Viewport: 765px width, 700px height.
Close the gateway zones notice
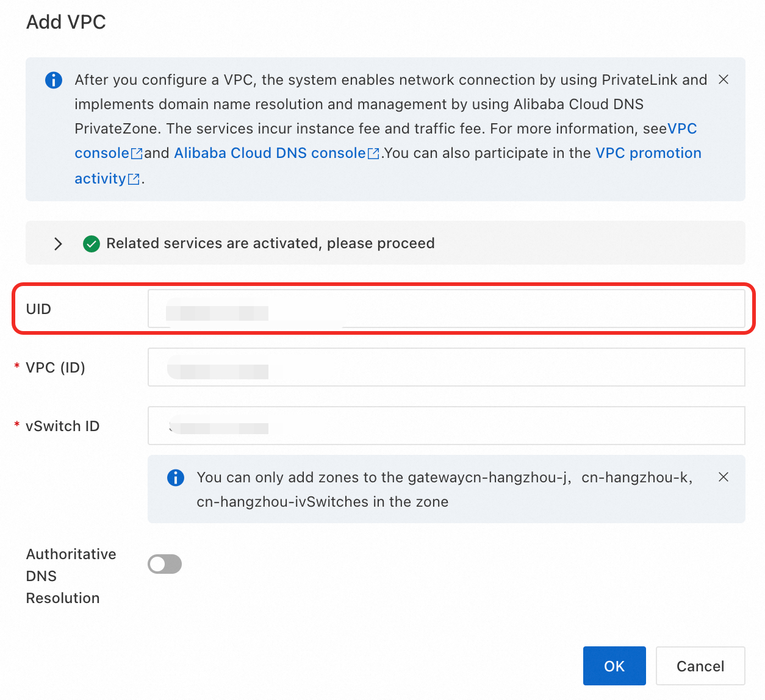724,477
